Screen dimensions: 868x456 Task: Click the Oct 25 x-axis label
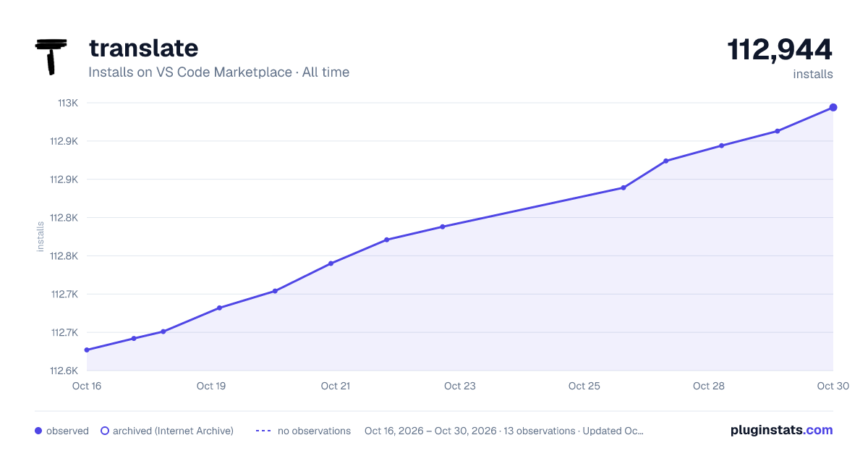[584, 386]
